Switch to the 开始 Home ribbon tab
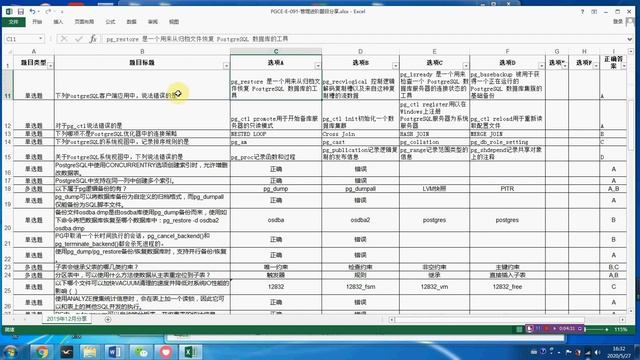 [37, 22]
